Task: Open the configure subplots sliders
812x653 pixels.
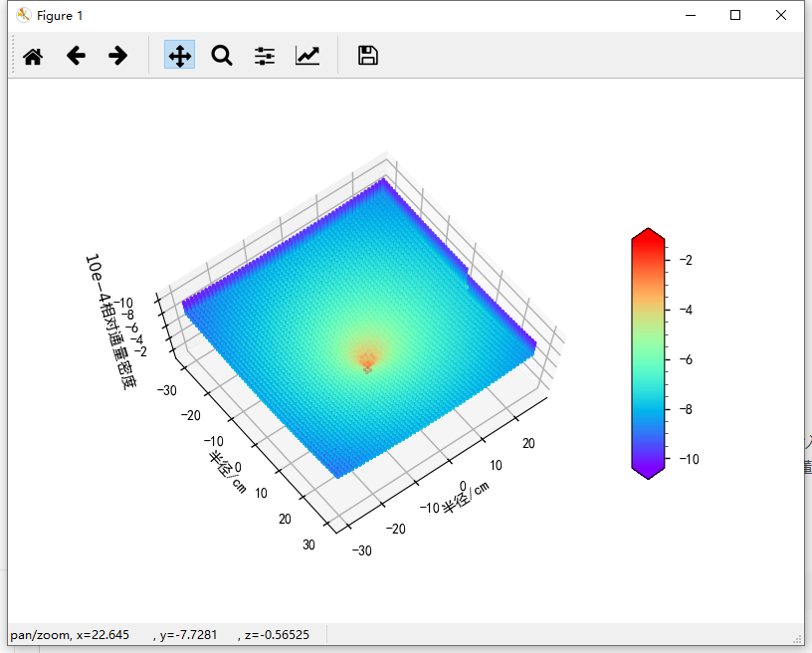Action: pyautogui.click(x=264, y=55)
